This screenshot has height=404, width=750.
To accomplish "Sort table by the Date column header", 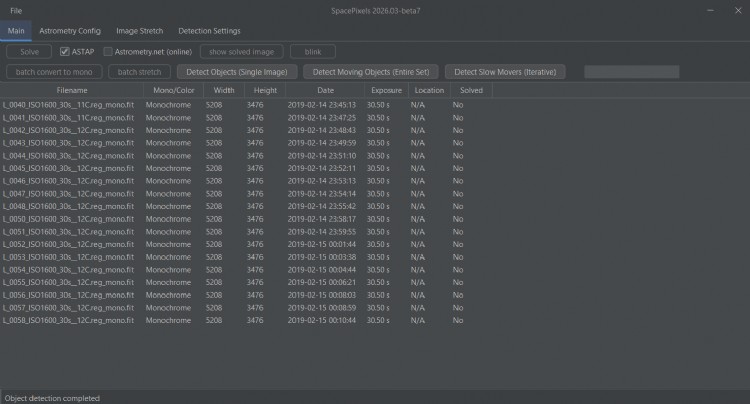I will click(325, 90).
